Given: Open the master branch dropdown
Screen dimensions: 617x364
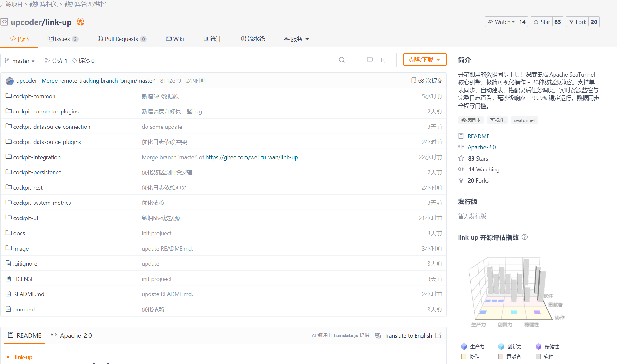Looking at the screenshot, I should (x=20, y=61).
